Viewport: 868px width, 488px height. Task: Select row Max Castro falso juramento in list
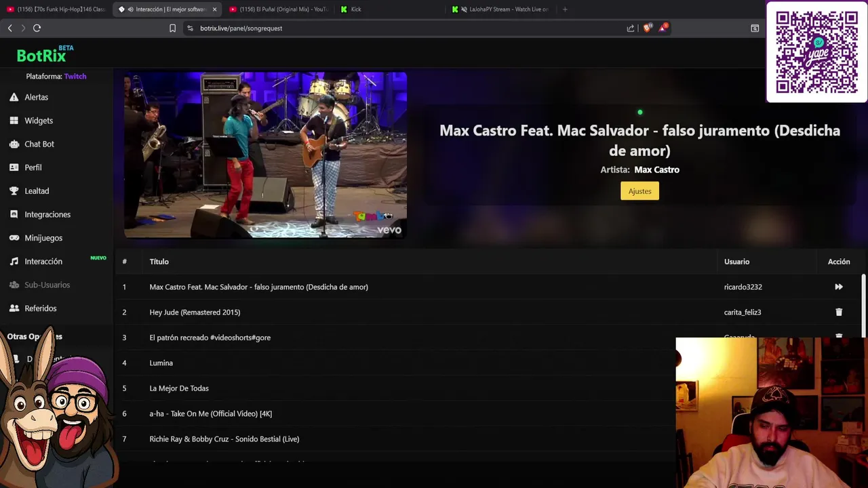[488, 287]
